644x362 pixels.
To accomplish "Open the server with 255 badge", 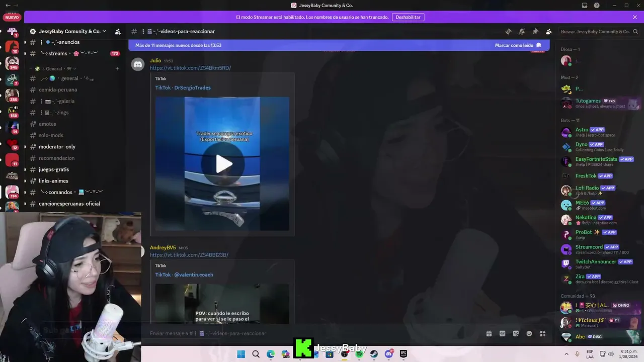I will pos(12,96).
